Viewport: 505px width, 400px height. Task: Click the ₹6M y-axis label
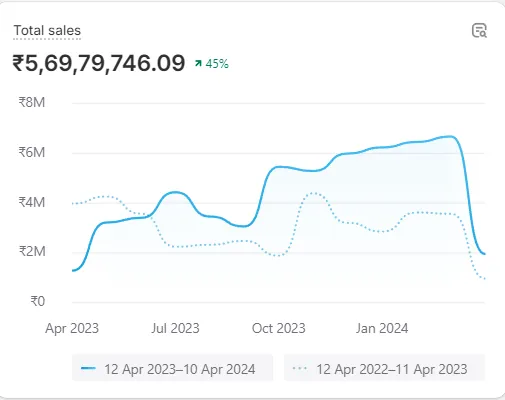click(32, 152)
